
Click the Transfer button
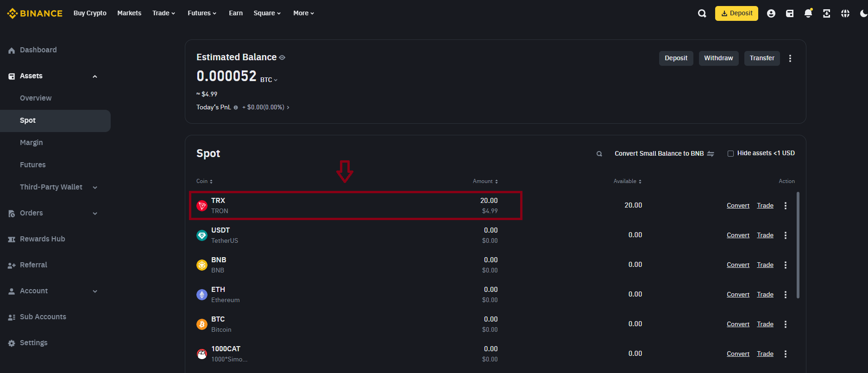click(762, 58)
